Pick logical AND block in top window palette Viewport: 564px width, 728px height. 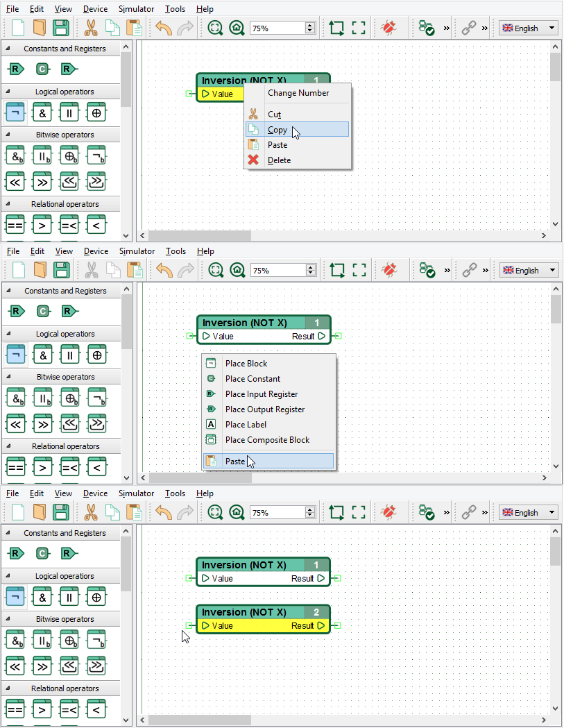point(42,112)
